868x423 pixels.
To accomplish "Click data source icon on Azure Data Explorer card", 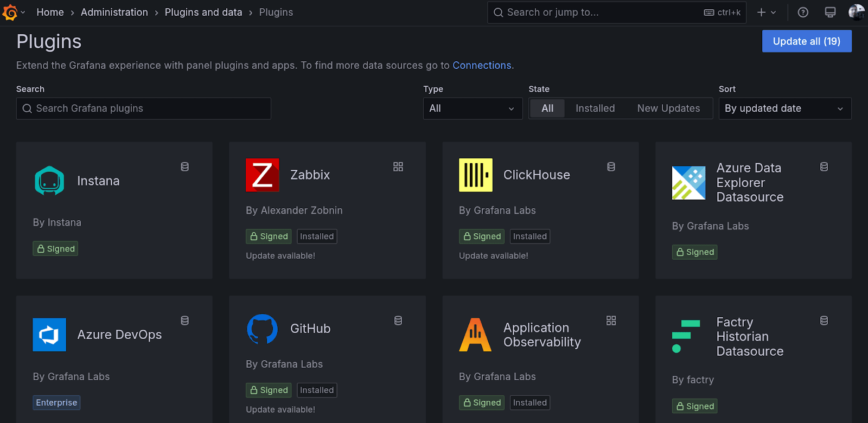I will coord(824,167).
